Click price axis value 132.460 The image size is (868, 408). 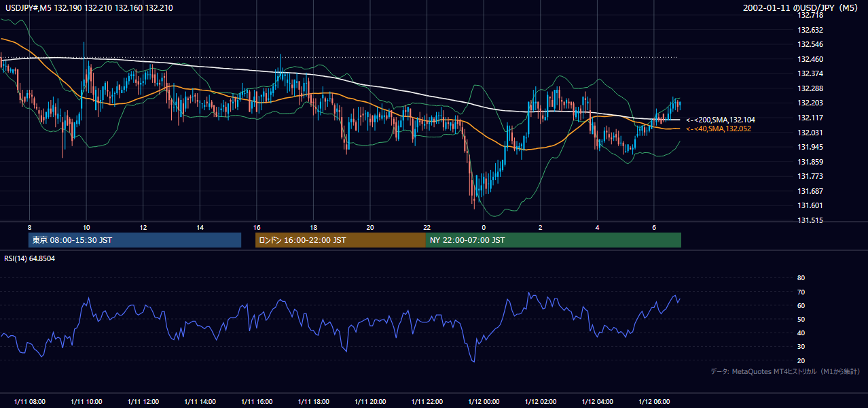810,59
